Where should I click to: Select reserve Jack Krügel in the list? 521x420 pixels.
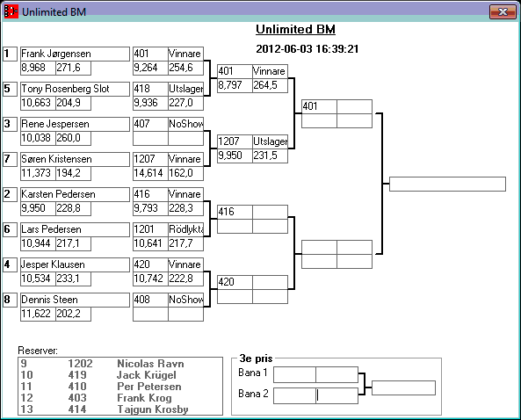[120, 375]
